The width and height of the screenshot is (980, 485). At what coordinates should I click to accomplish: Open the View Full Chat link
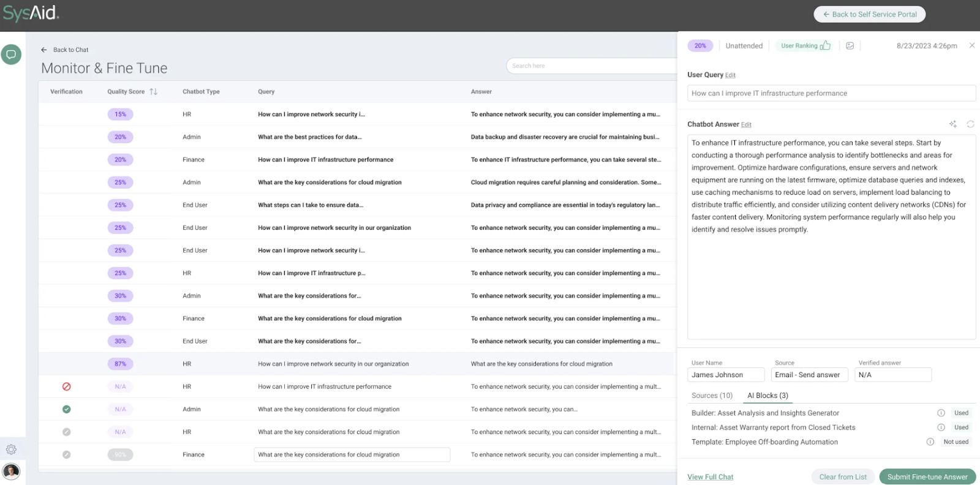tap(710, 477)
